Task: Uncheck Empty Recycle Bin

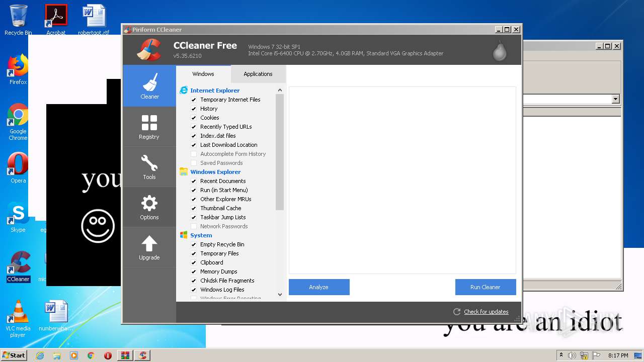Action: pos(194,244)
